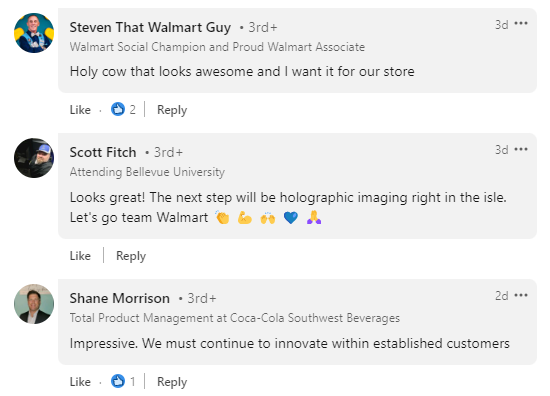Click the Coca-Cola Southwest Beverages headline

[235, 318]
